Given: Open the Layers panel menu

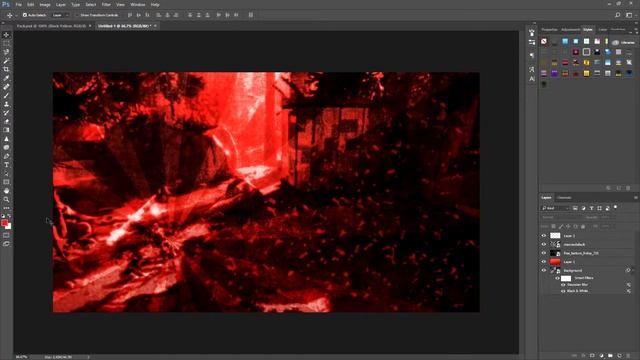Looking at the screenshot, I should 636,198.
